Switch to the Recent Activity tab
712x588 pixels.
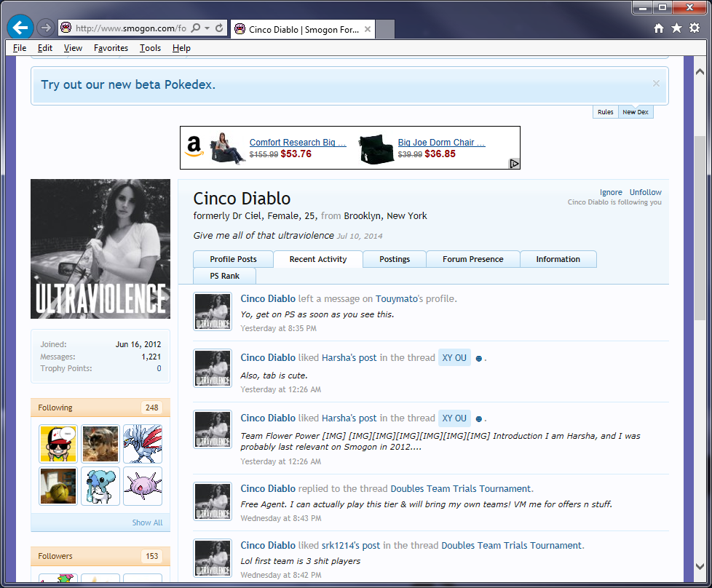[318, 259]
